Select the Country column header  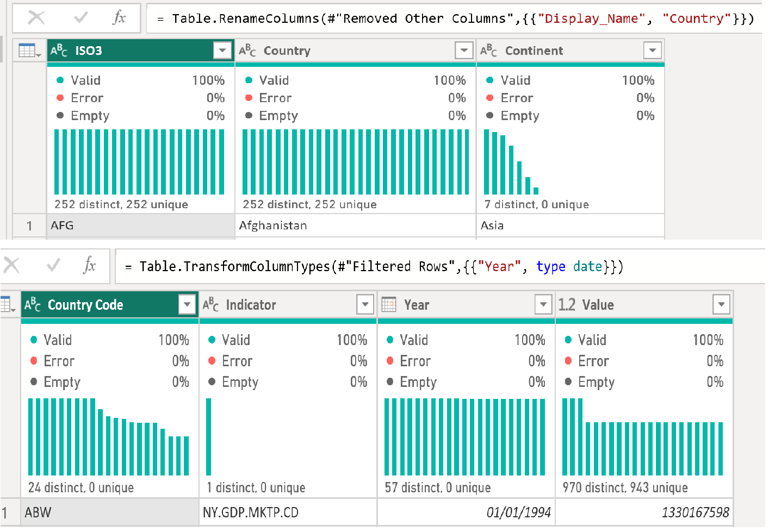(x=356, y=51)
